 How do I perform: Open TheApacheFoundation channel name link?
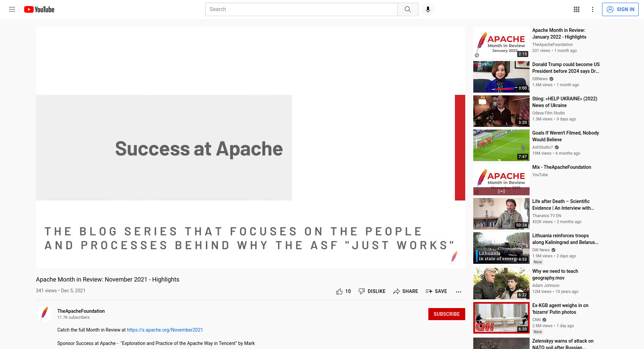coord(81,311)
